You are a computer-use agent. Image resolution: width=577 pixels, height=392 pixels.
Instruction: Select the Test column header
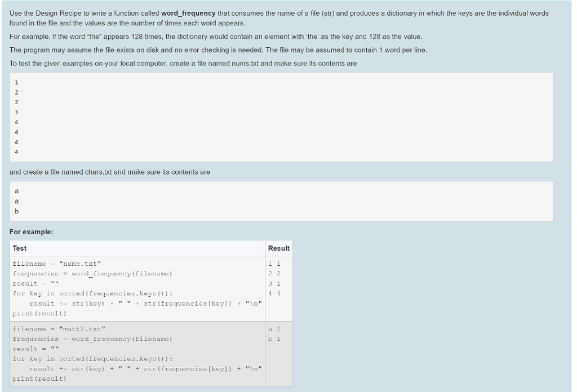[x=19, y=248]
